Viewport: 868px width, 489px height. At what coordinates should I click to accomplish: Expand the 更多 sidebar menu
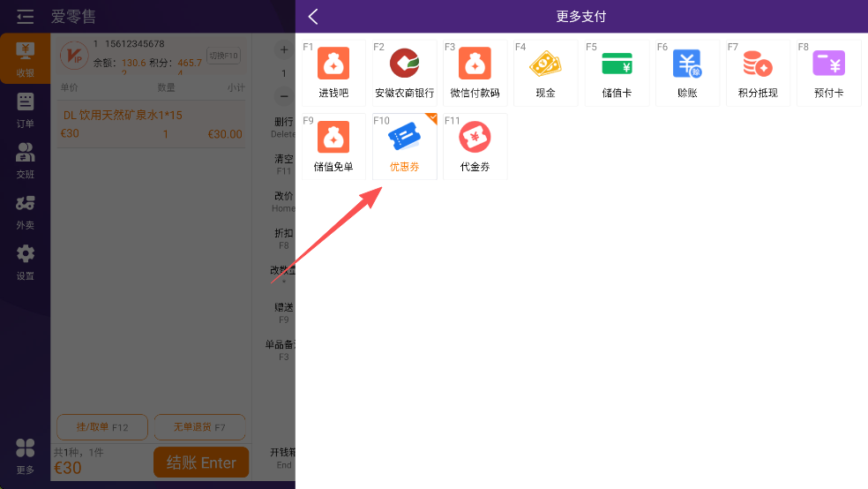tap(26, 455)
